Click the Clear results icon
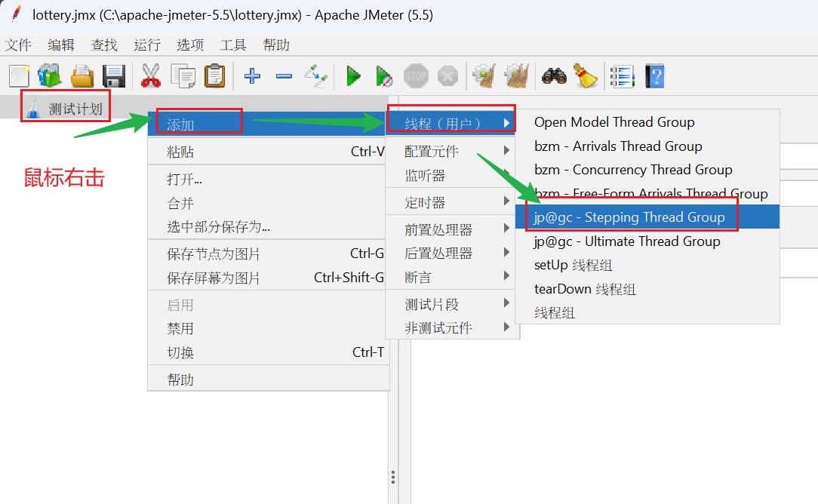Screen dimensions: 818x504 484,76
